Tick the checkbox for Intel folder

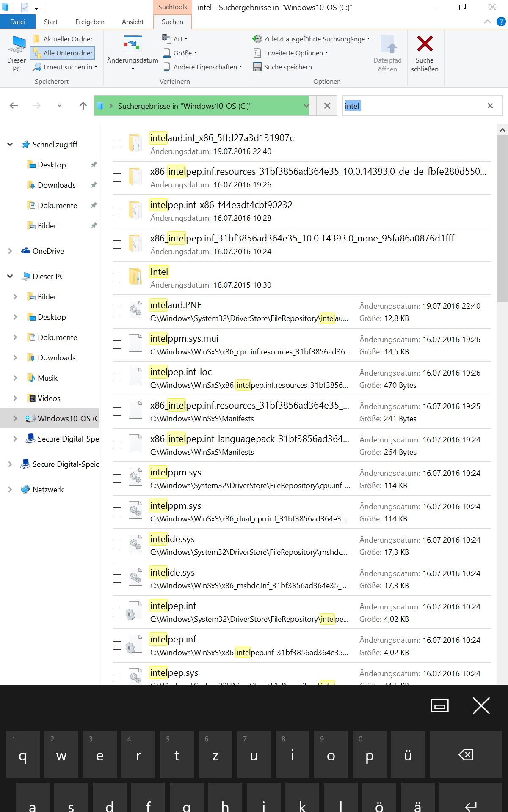[117, 278]
